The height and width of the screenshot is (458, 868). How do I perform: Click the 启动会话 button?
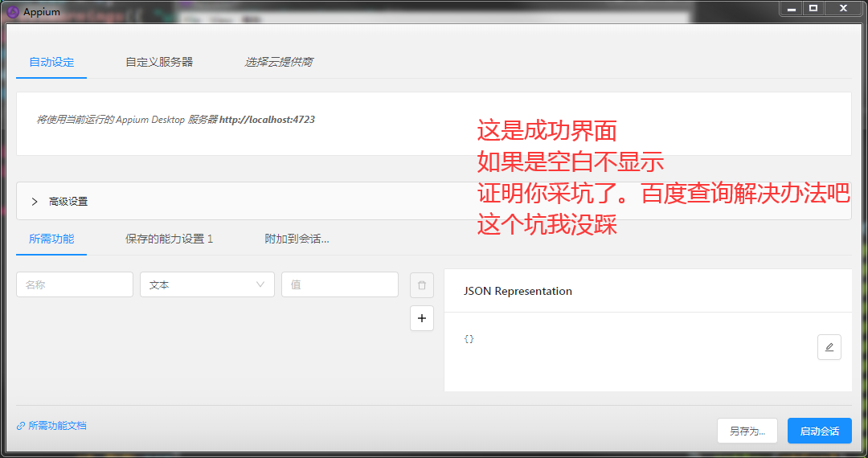point(819,431)
